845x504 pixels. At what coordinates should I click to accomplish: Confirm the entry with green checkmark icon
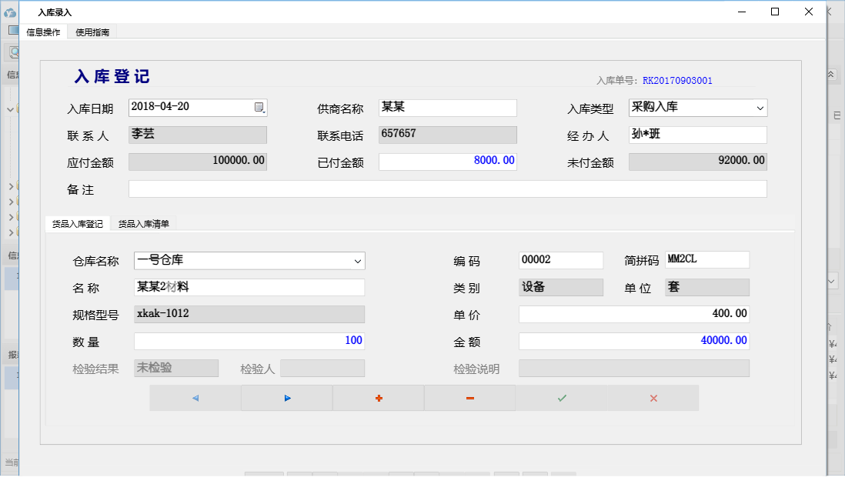(x=561, y=398)
